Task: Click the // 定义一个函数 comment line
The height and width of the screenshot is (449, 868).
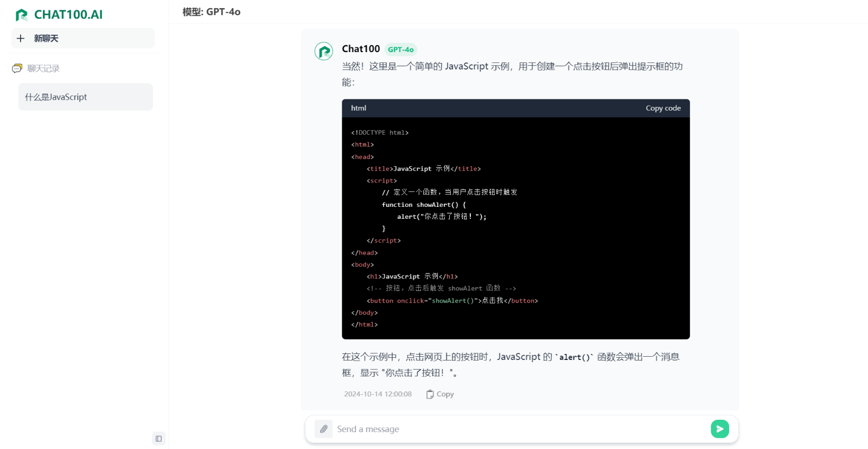Action: point(449,192)
